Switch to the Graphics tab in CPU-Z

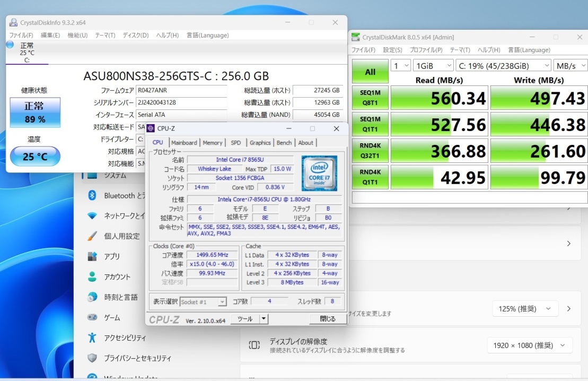260,143
